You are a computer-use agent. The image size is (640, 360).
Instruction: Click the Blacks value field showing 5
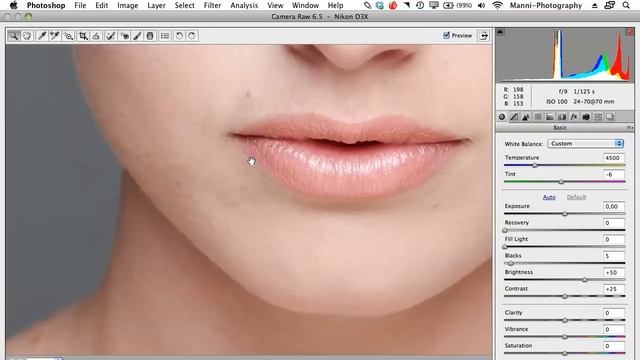(613, 256)
